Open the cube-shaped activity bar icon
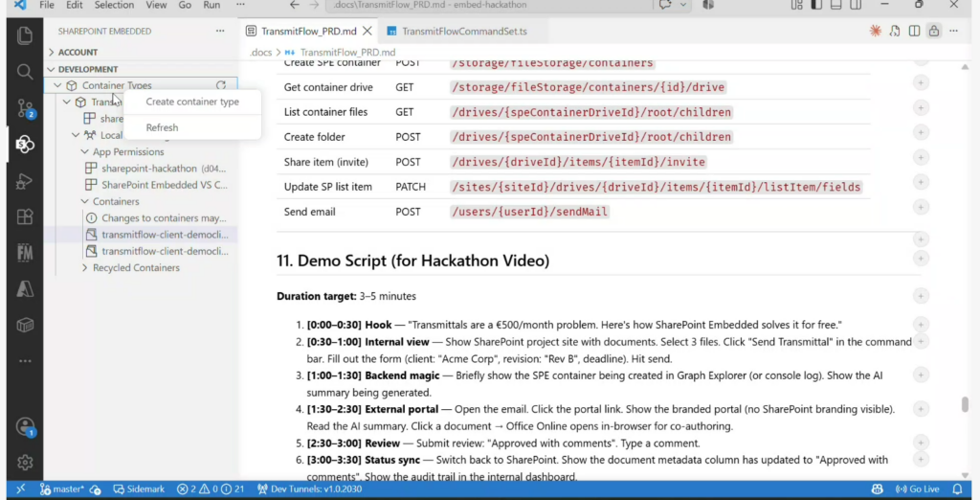980x500 pixels. coord(24,325)
